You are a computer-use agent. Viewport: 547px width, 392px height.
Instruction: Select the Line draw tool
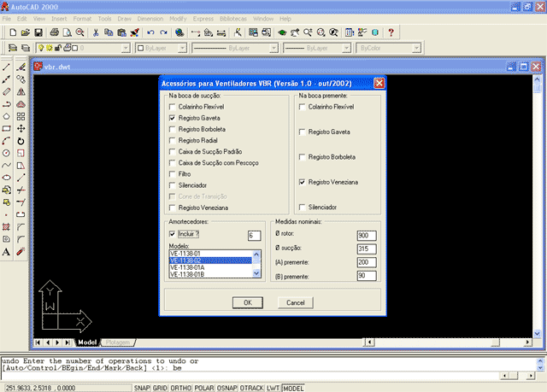6,67
